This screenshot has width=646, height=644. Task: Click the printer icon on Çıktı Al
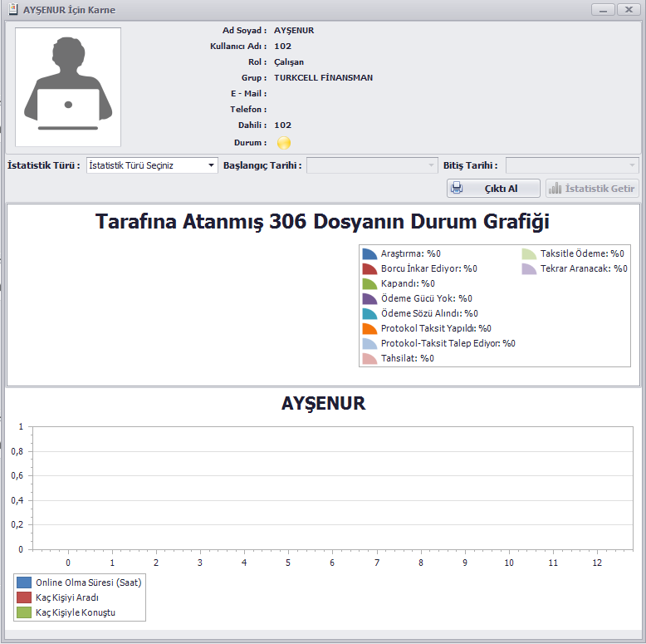click(x=457, y=188)
